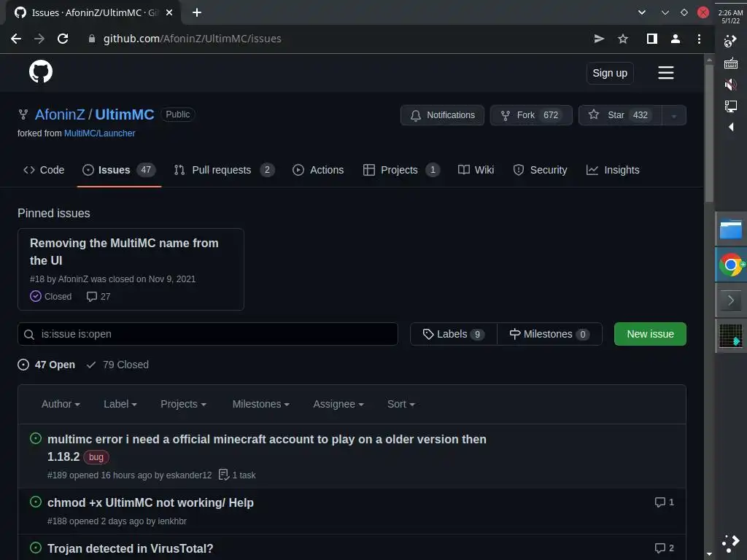Click the Sign up button
Image resolution: width=747 pixels, height=560 pixels.
pos(610,73)
